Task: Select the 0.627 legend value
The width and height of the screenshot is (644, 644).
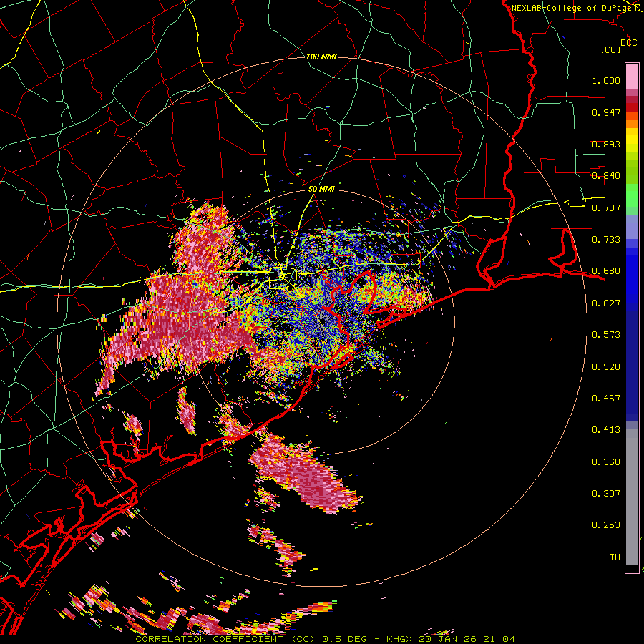Action: pos(606,303)
